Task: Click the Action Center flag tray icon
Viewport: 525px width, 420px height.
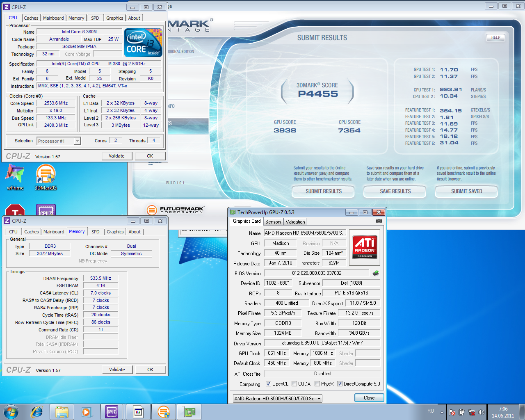Action: (x=452, y=412)
